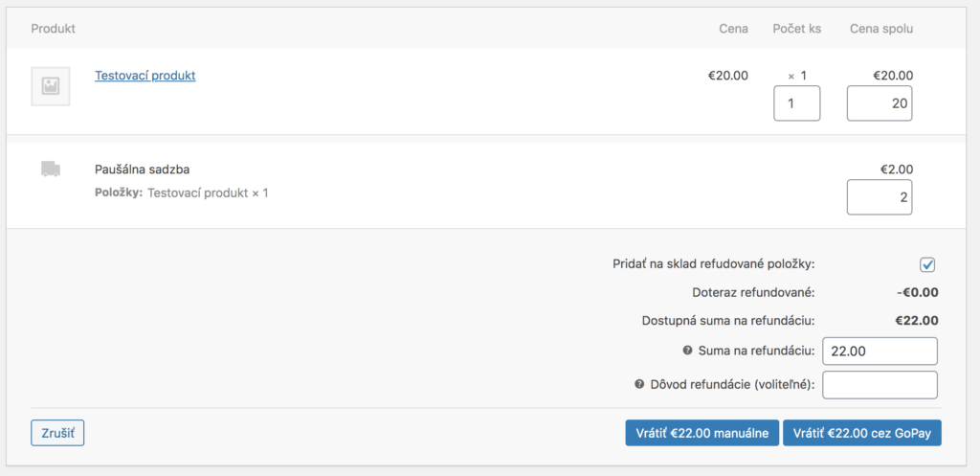The height and width of the screenshot is (476, 980).
Task: Toggle the restock refunded items checkbox
Action: tap(926, 265)
